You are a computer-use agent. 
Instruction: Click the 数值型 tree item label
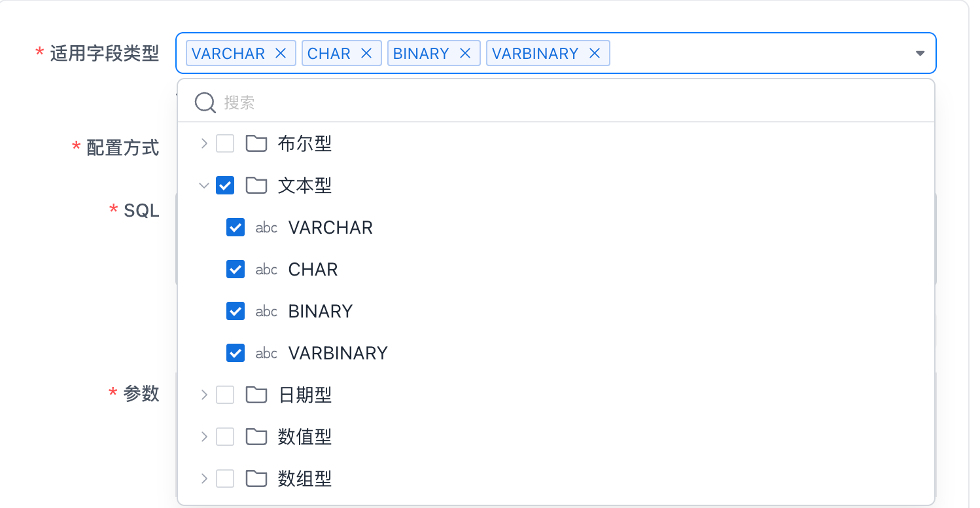tap(305, 437)
